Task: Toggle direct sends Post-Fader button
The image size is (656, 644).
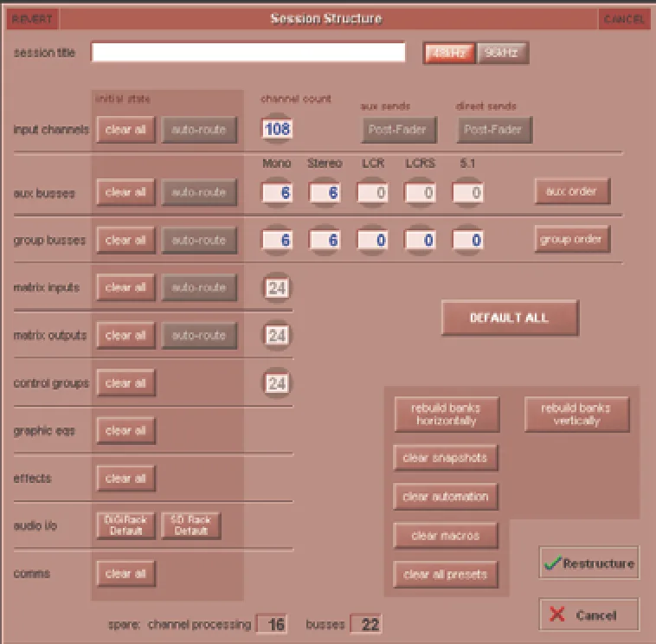Action: tap(494, 130)
